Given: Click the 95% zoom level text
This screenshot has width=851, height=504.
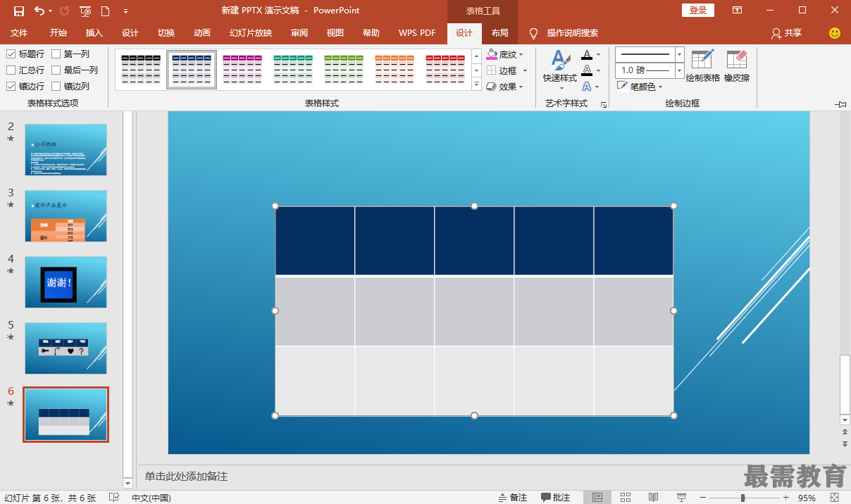Looking at the screenshot, I should [x=807, y=498].
